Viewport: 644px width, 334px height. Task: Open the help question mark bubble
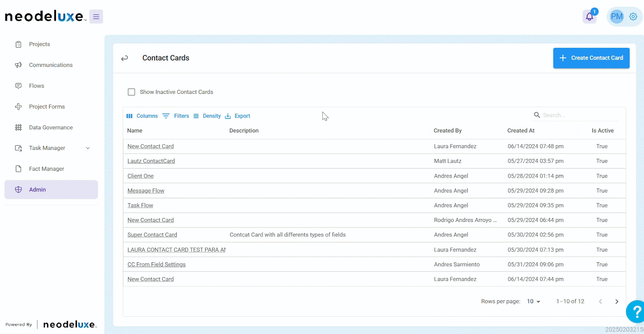636,311
